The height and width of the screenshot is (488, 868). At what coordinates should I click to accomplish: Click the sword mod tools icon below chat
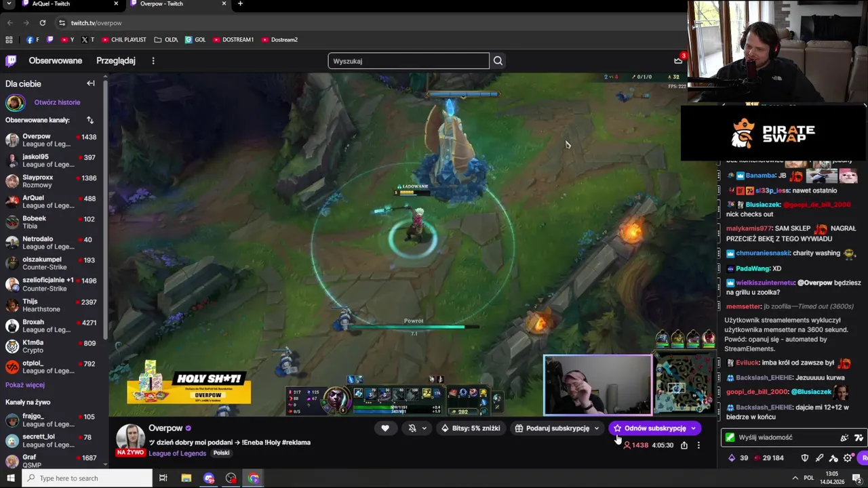click(x=819, y=458)
